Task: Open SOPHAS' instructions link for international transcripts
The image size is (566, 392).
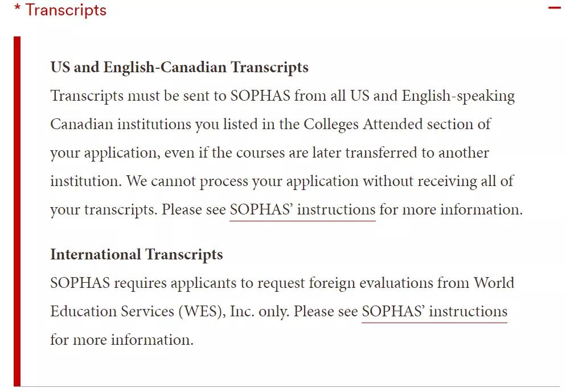Action: 434,312
